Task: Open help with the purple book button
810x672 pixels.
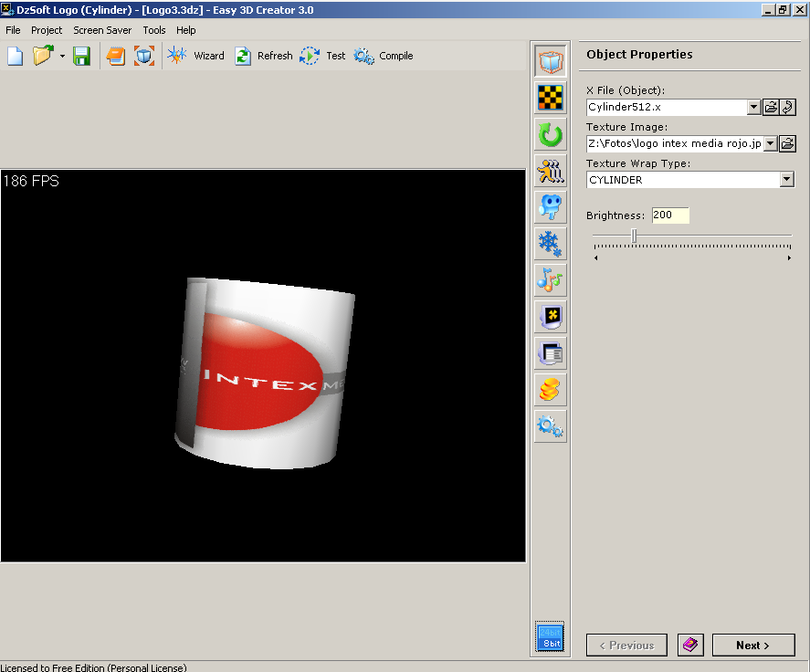Action: coord(690,646)
